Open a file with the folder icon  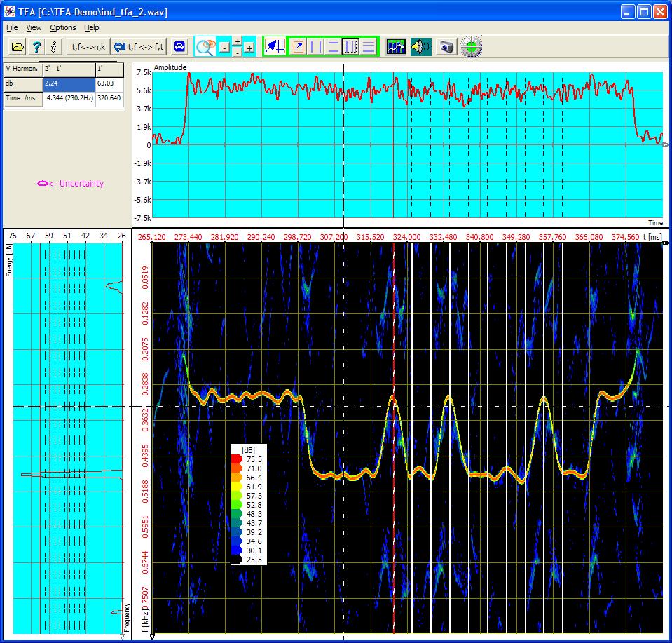(x=18, y=47)
